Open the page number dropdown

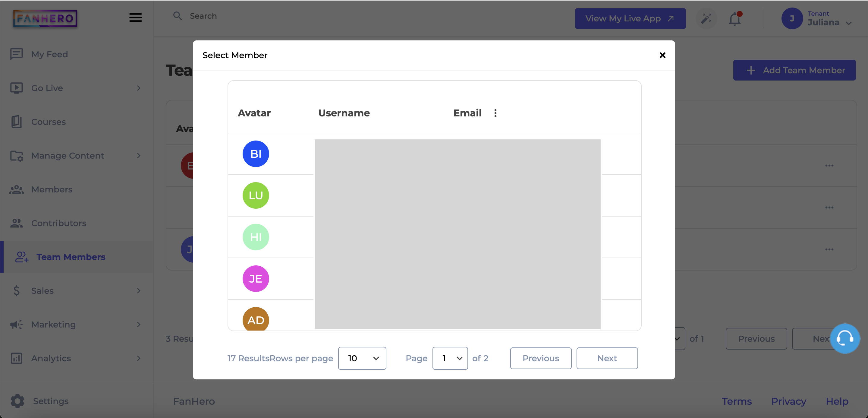point(450,358)
